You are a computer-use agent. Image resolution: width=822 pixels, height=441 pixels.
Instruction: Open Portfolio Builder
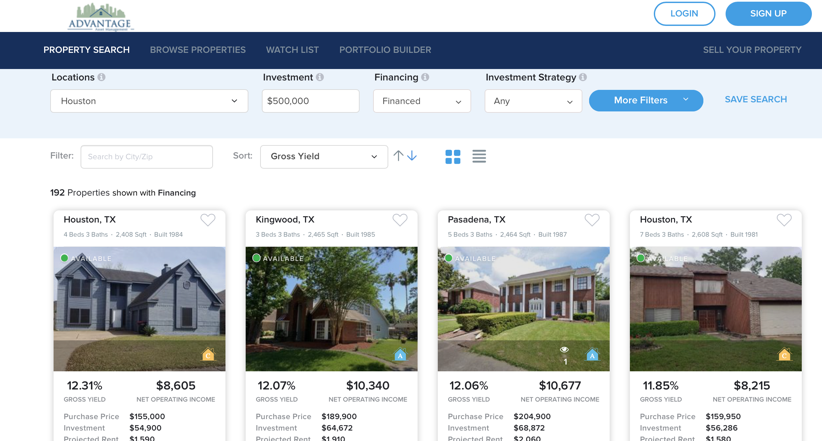click(385, 50)
